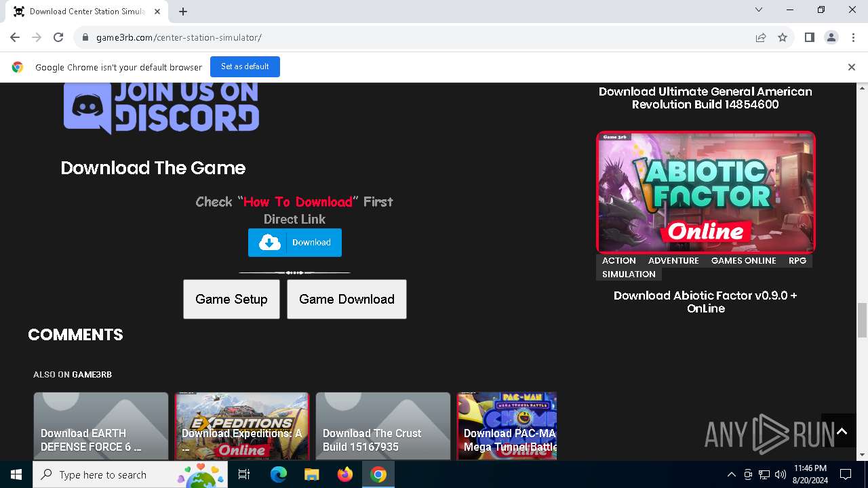Show hidden system tray icons
868x488 pixels.
(x=731, y=474)
